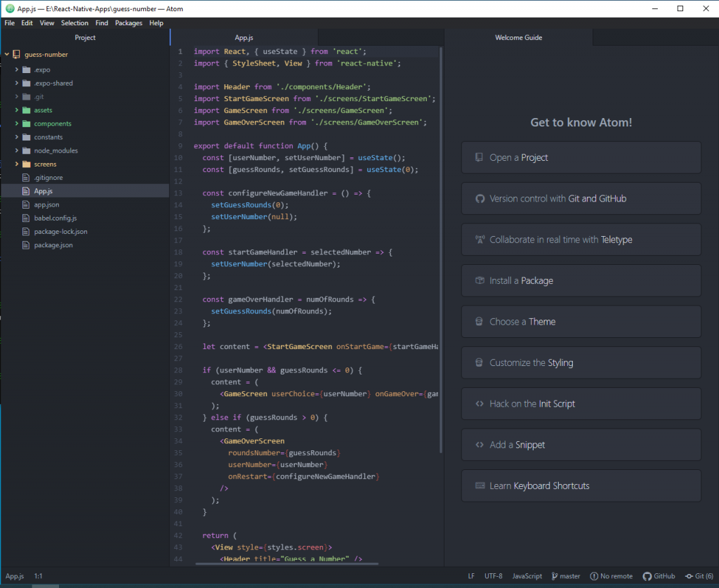Screen dimensions: 719x588
Task: Collapse the guess-number root folder
Action: 7,54
